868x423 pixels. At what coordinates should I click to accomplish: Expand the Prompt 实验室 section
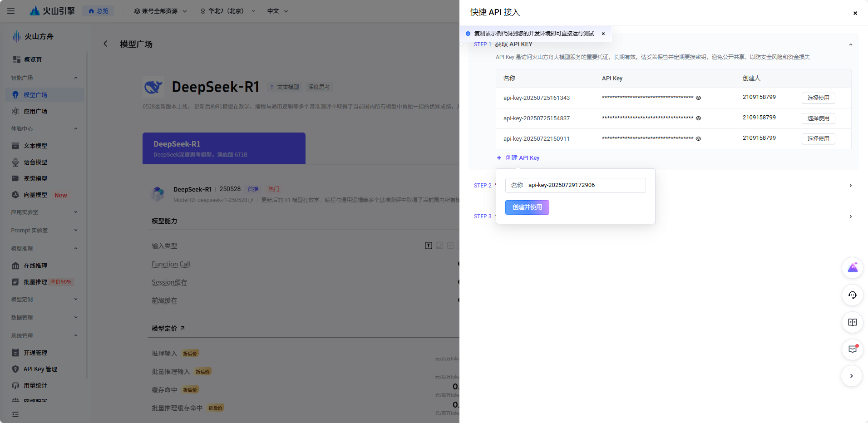point(76,230)
